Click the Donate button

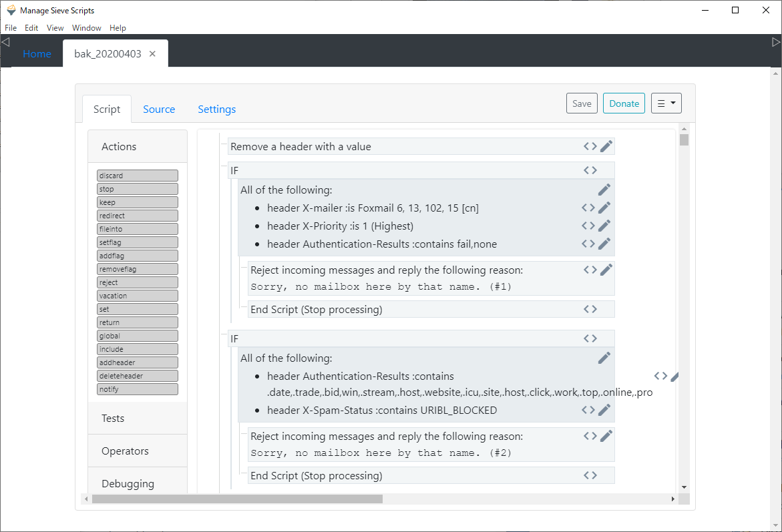point(623,103)
